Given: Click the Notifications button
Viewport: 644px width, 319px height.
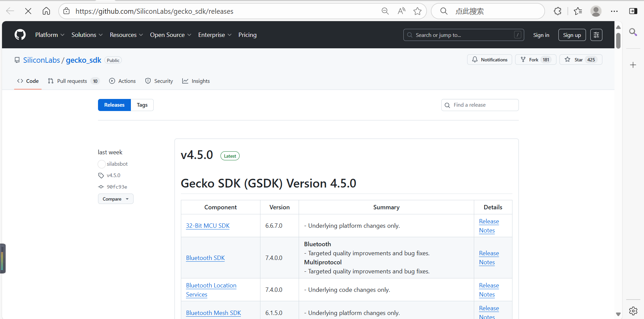Looking at the screenshot, I should point(490,60).
